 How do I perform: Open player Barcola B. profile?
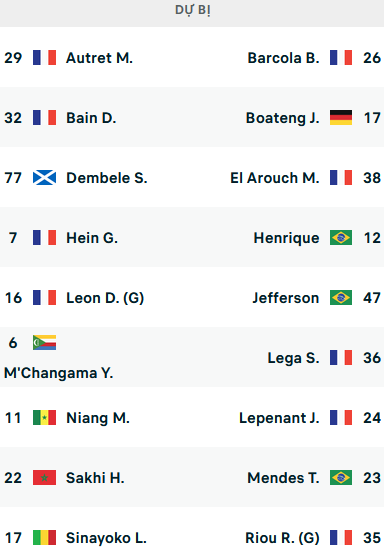(283, 58)
